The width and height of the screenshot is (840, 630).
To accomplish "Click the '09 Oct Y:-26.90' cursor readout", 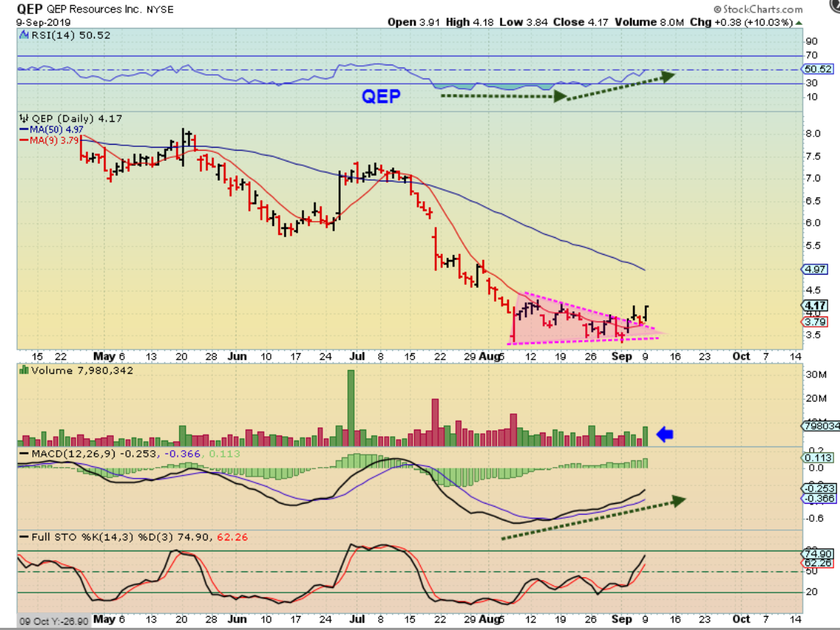I will point(54,621).
